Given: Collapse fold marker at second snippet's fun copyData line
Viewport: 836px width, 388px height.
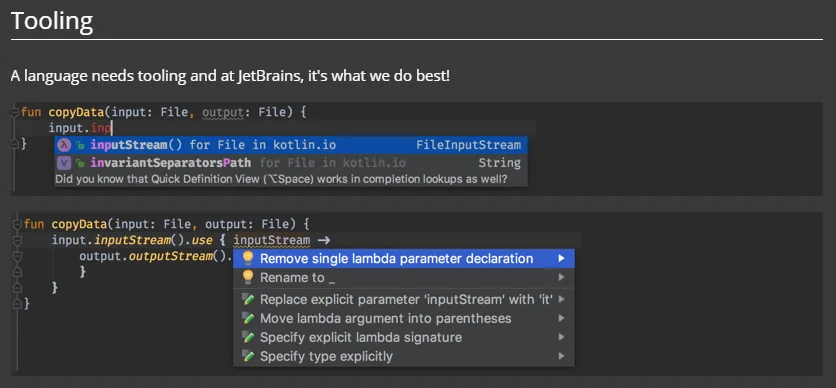Looking at the screenshot, I should (18, 223).
